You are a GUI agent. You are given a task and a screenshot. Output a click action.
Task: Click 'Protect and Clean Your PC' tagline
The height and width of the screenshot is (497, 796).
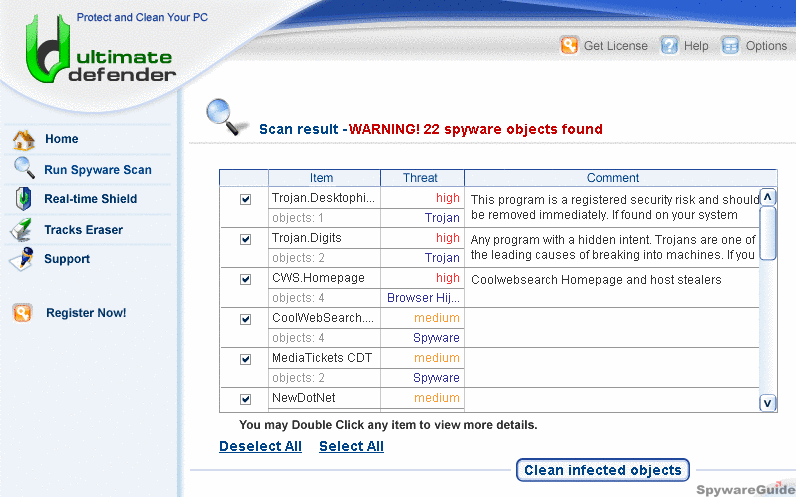click(142, 17)
